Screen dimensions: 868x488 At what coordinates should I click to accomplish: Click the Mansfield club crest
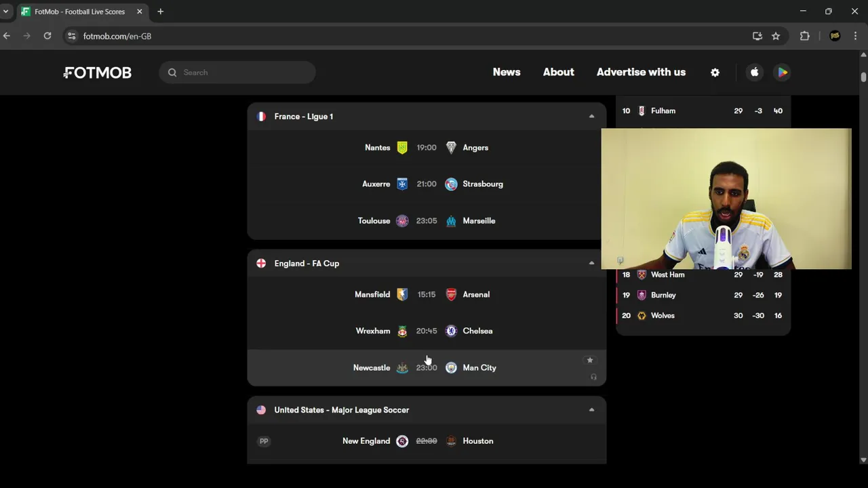tap(402, 295)
